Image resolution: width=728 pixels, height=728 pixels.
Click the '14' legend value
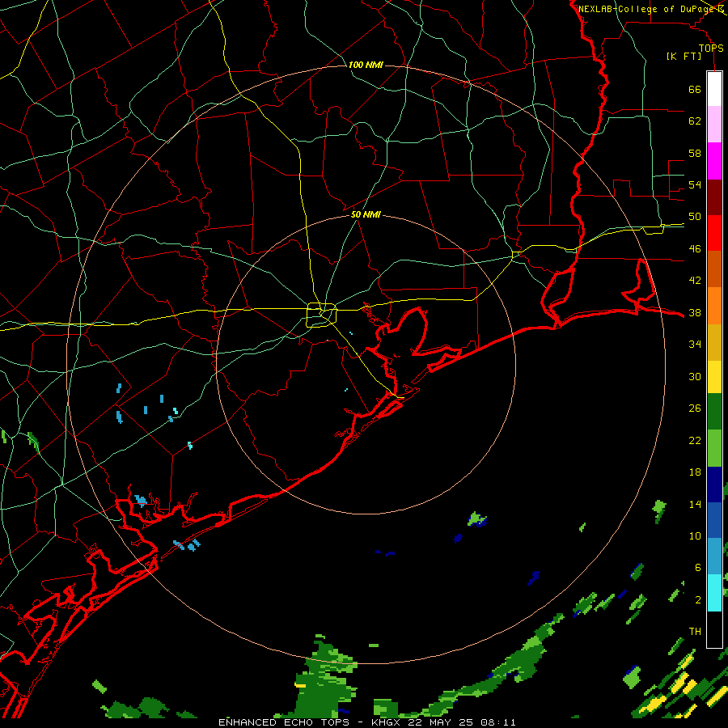pos(695,504)
